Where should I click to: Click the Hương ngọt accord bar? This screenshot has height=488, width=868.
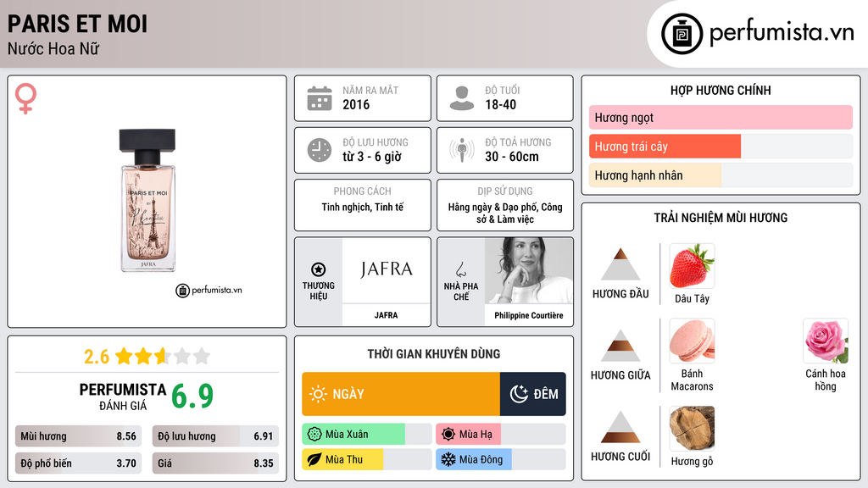click(x=721, y=117)
